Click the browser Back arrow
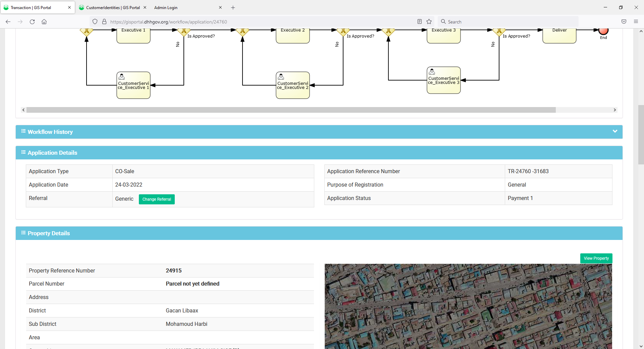The height and width of the screenshot is (349, 644). [x=8, y=22]
